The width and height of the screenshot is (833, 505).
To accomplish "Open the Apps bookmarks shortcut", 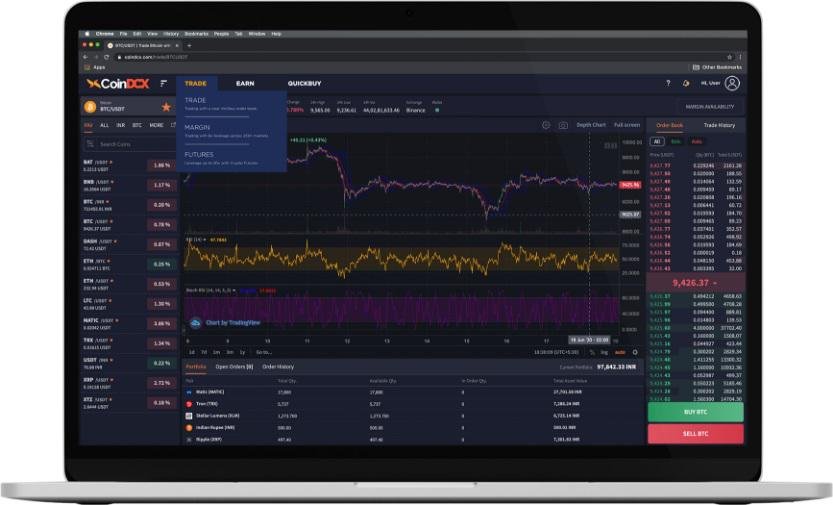I will pos(95,67).
